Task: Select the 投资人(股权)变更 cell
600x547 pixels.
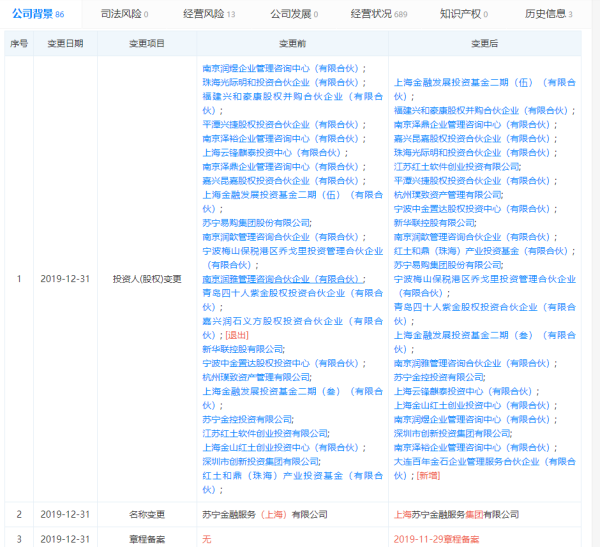Action: coord(147,279)
